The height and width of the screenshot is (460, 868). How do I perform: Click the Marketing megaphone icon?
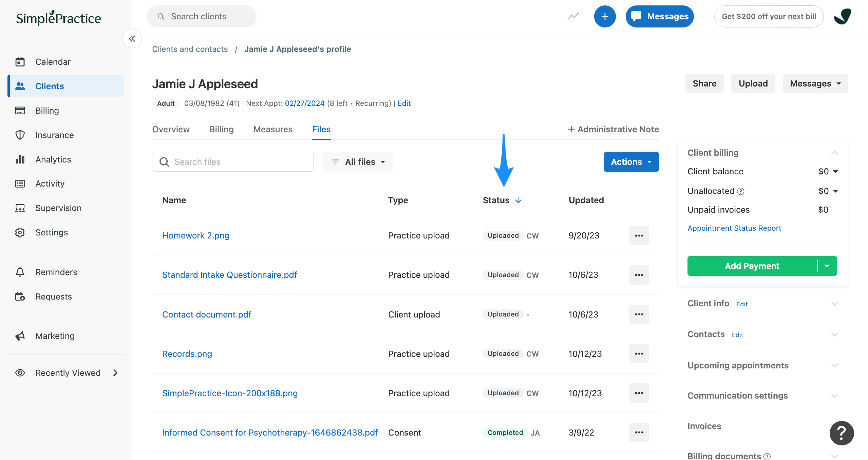click(x=20, y=336)
